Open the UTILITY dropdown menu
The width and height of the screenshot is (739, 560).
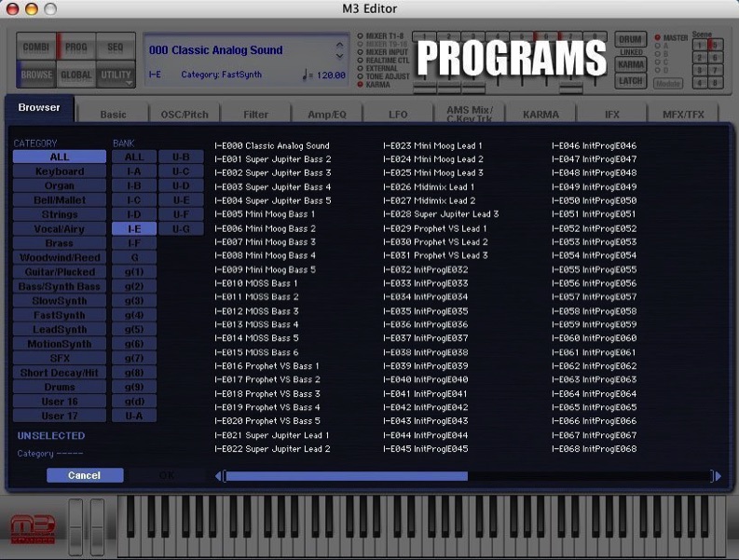pyautogui.click(x=116, y=75)
